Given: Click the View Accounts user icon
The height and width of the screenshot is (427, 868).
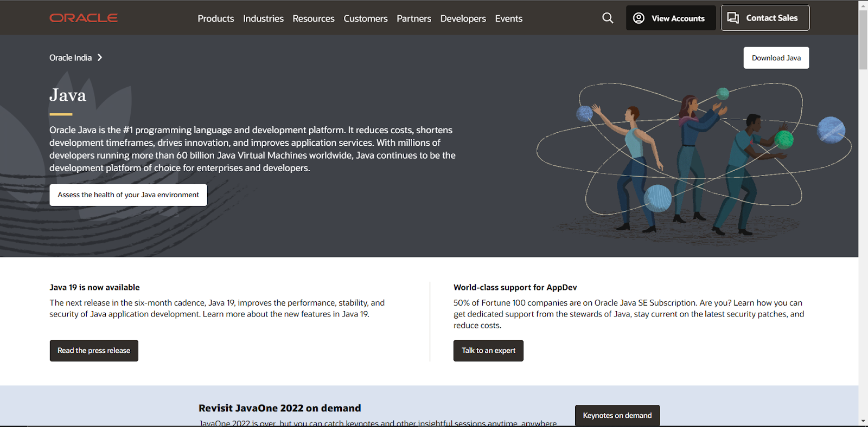Looking at the screenshot, I should [x=639, y=18].
